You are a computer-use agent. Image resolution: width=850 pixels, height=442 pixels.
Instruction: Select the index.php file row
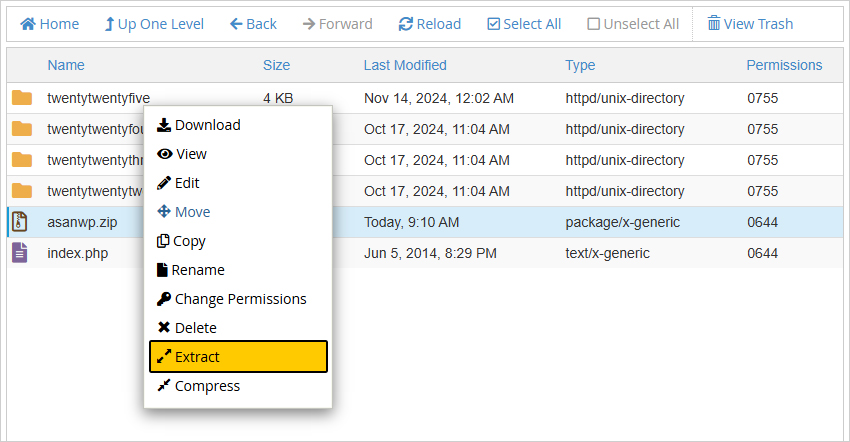(x=425, y=253)
